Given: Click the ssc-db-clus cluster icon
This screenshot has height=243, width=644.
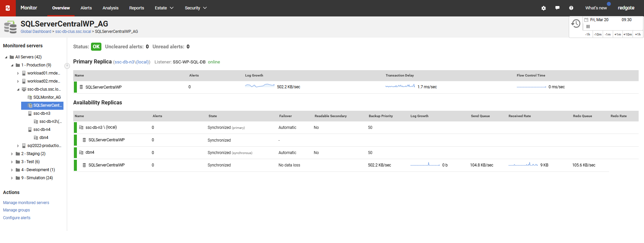Looking at the screenshot, I should pyautogui.click(x=24, y=89).
